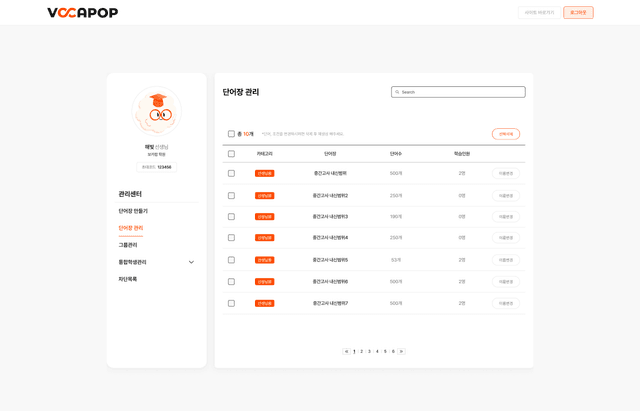Click the orange category badge in 내신범위2 row
640x411 pixels.
point(264,196)
